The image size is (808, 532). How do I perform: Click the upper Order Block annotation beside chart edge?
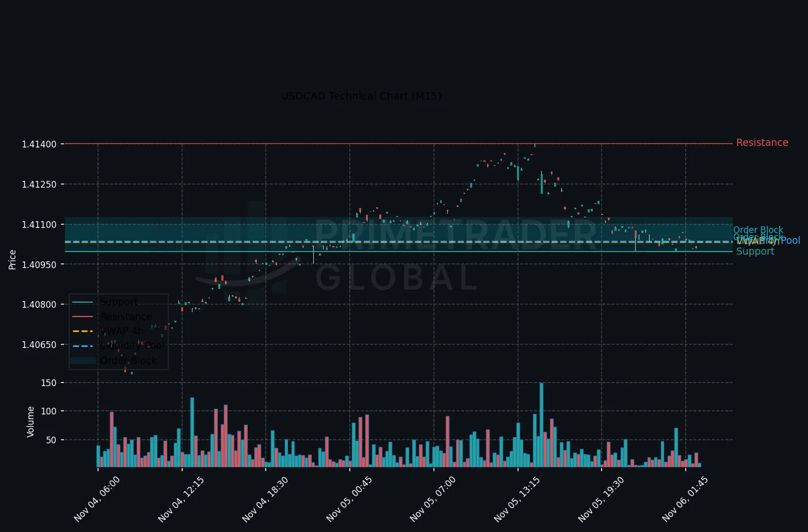758,230
